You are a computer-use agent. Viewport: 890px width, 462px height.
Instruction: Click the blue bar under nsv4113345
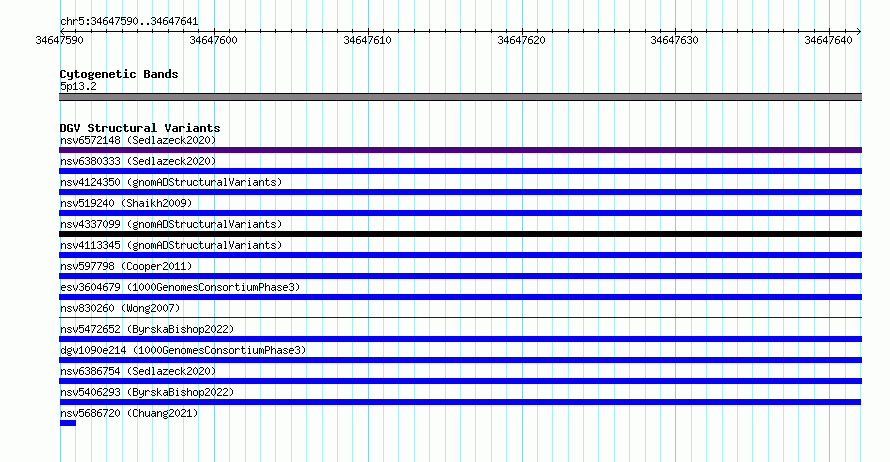[460, 255]
